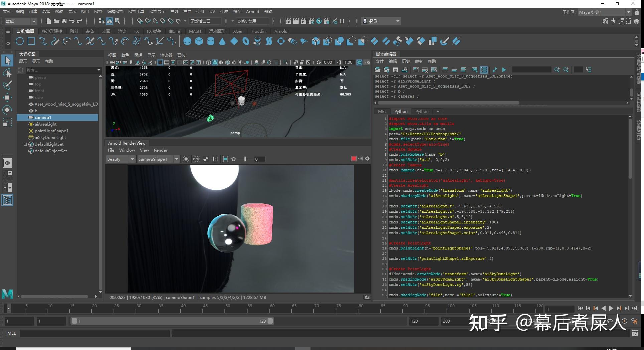The height and width of the screenshot is (350, 644).
Task: Save the script in the Script Editor
Action: point(395,69)
